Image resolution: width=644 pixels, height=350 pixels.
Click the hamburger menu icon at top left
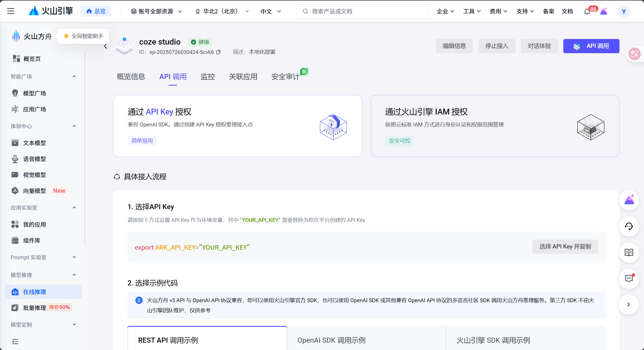coord(11,11)
